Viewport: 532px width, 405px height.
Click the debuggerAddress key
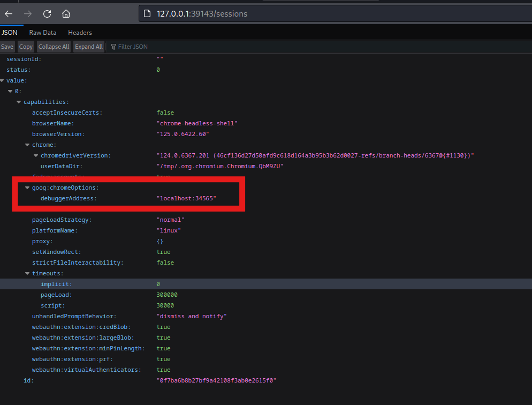pyautogui.click(x=69, y=199)
